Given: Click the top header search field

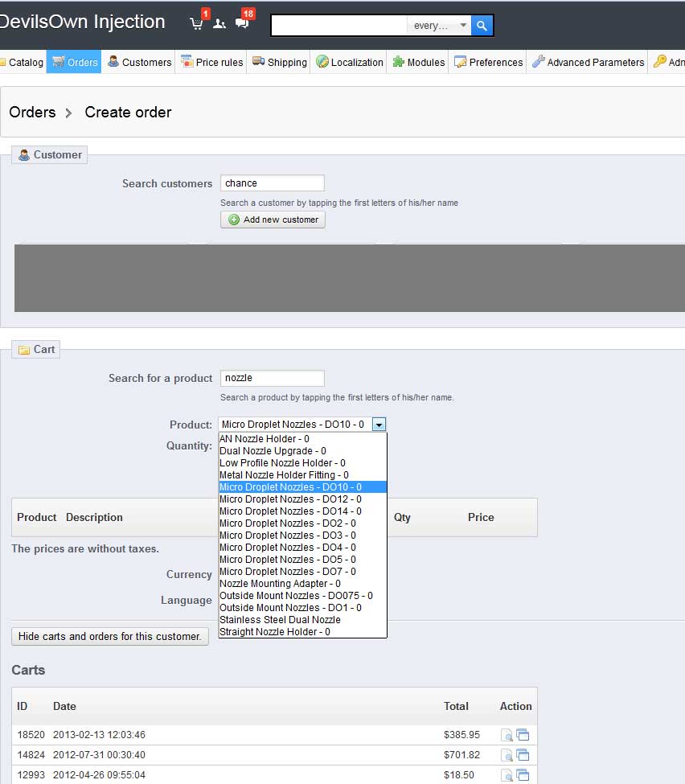Looking at the screenshot, I should tap(339, 26).
